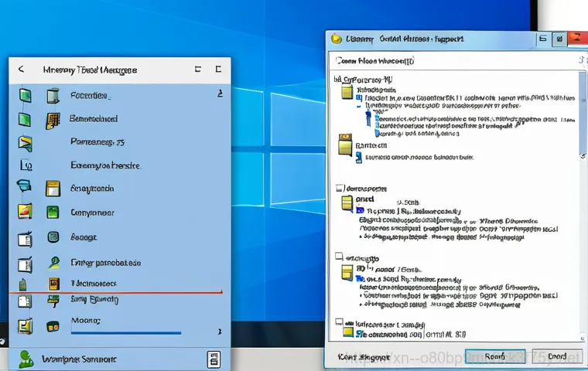Click the orange grid icon in second list row

[x=53, y=120]
